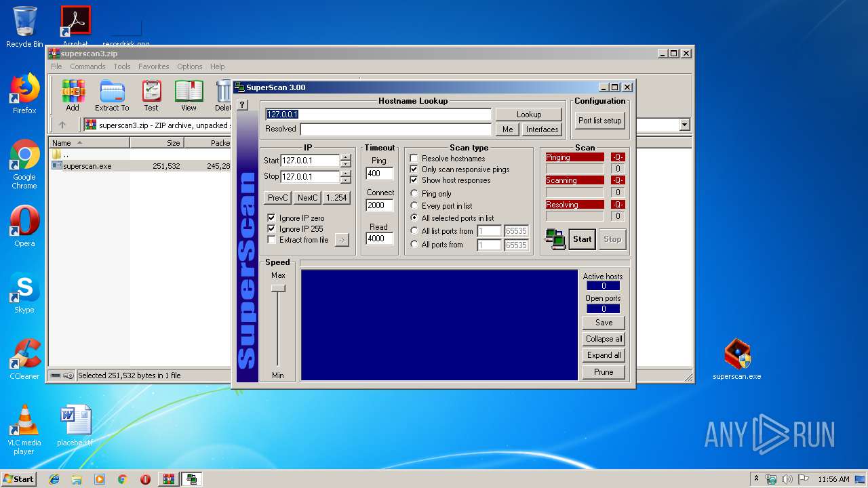Click the volume icon in system tray
Screen dimensions: 868x488
click(x=787, y=479)
